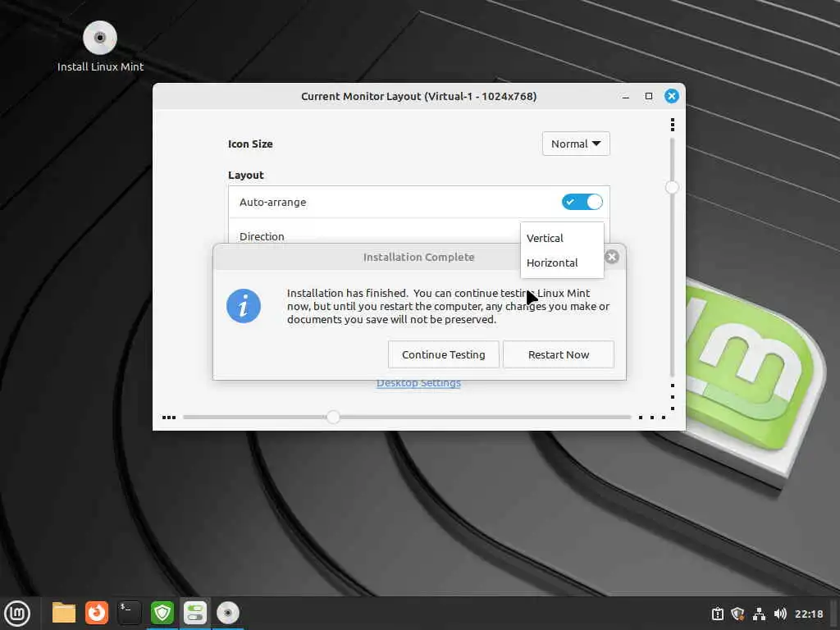
Task: Open the update manager shield tray icon
Action: pyautogui.click(x=738, y=614)
